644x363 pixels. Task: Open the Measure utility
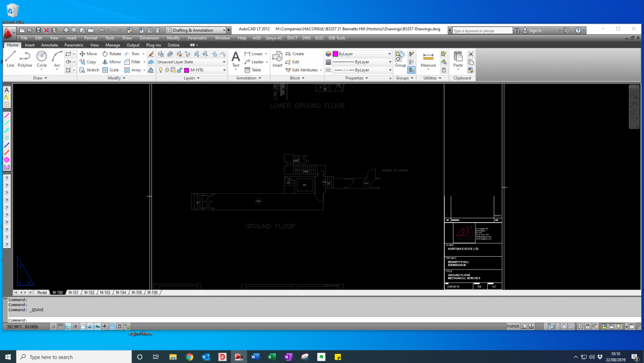click(x=428, y=59)
